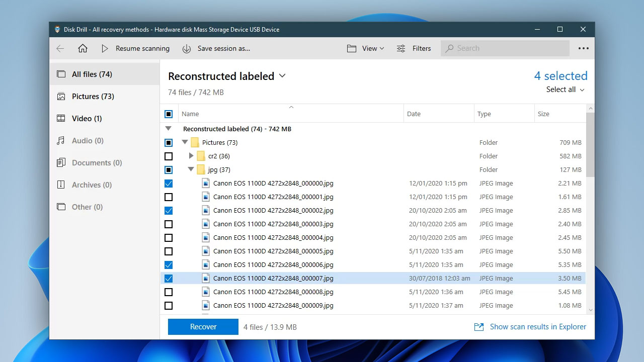
Task: Select Documents (0) in sidebar
Action: point(105,163)
